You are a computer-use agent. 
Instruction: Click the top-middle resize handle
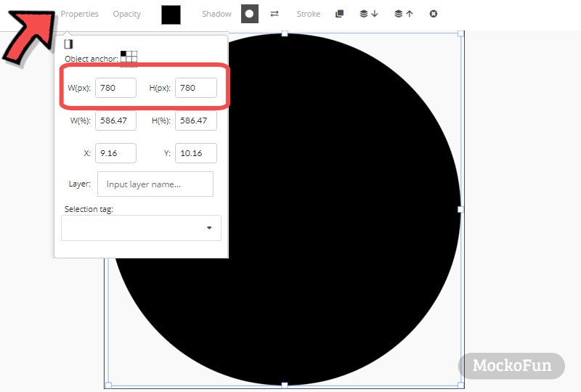(285, 33)
